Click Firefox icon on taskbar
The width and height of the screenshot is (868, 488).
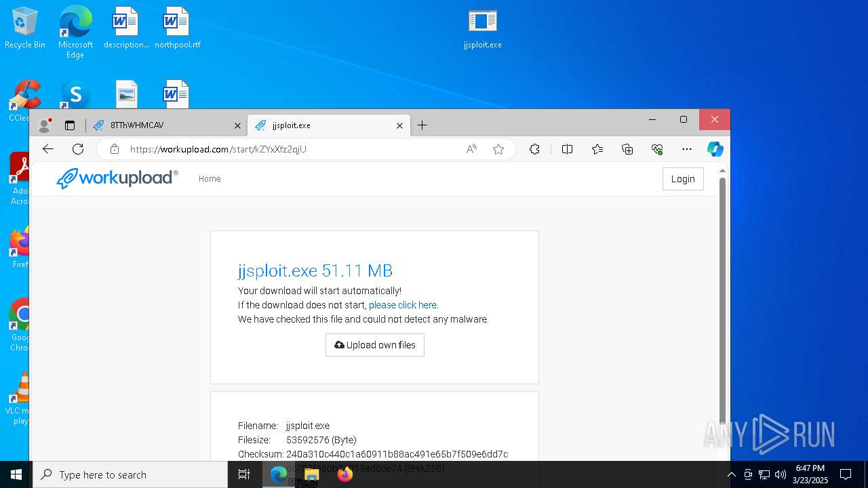point(344,474)
